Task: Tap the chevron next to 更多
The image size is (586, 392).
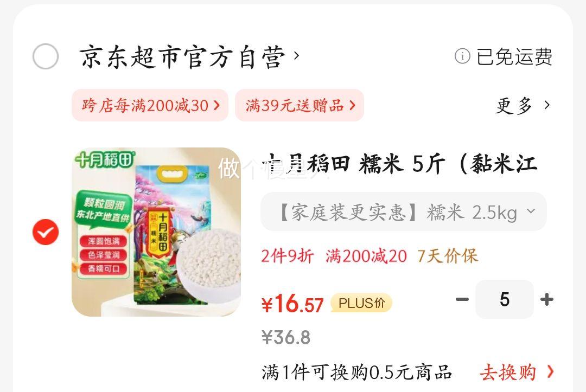Action: tap(547, 105)
